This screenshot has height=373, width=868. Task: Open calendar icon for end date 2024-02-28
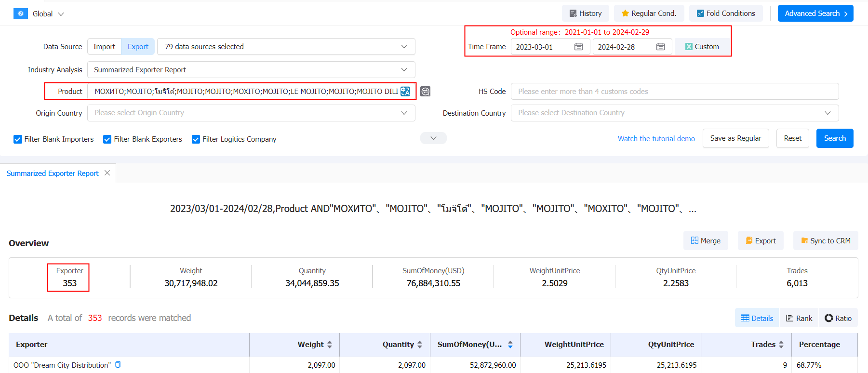point(660,47)
